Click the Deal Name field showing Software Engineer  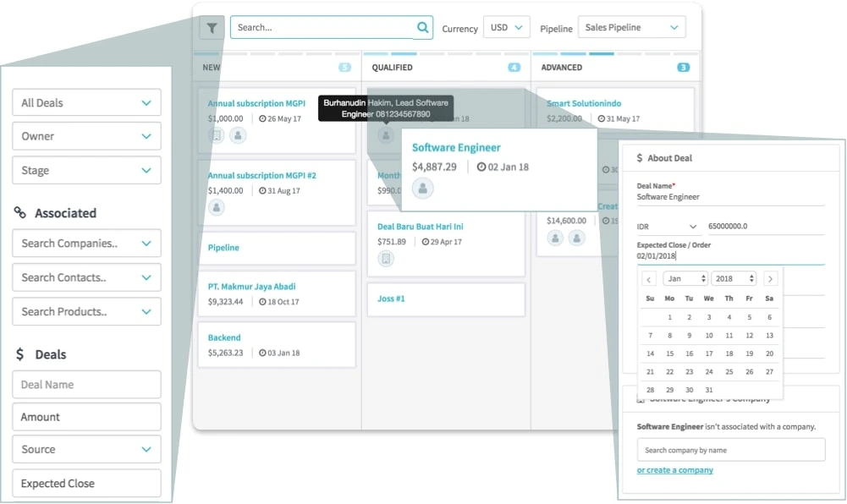[x=730, y=197]
